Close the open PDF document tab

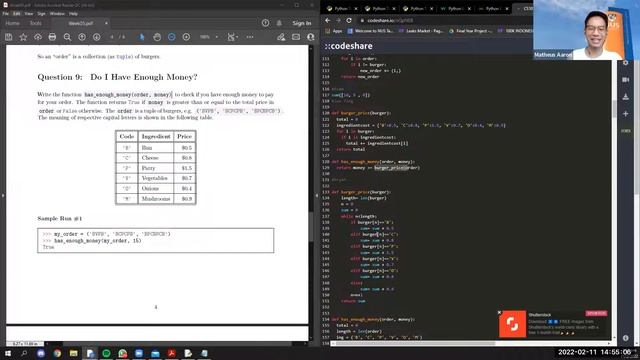[x=106, y=23]
